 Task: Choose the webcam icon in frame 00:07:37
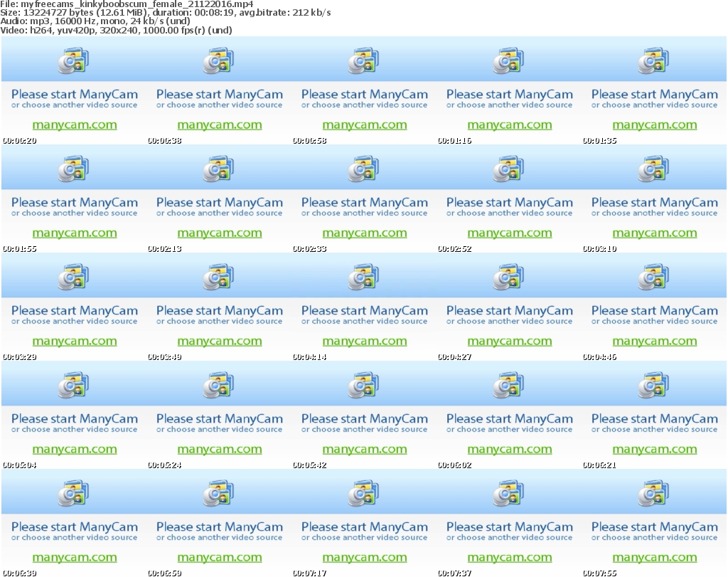pos(508,493)
